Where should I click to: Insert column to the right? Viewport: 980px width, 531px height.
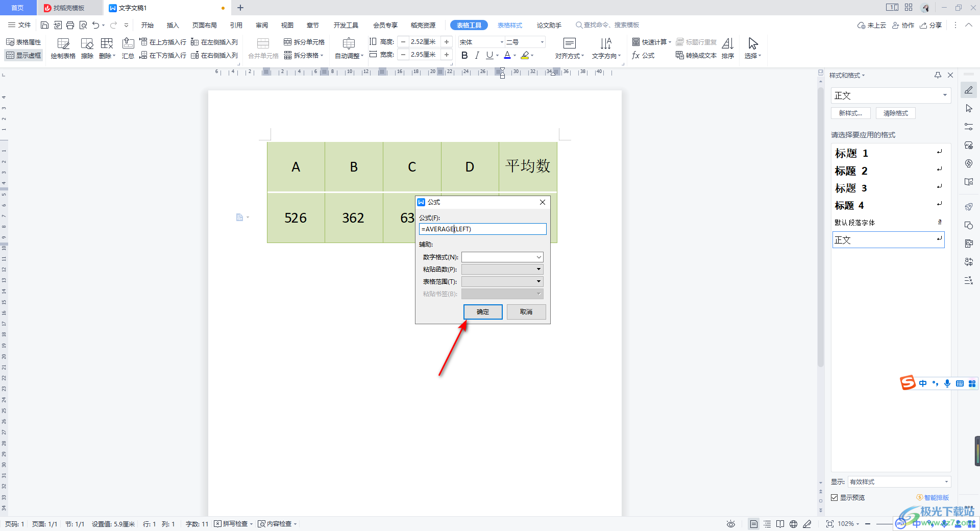click(x=214, y=55)
